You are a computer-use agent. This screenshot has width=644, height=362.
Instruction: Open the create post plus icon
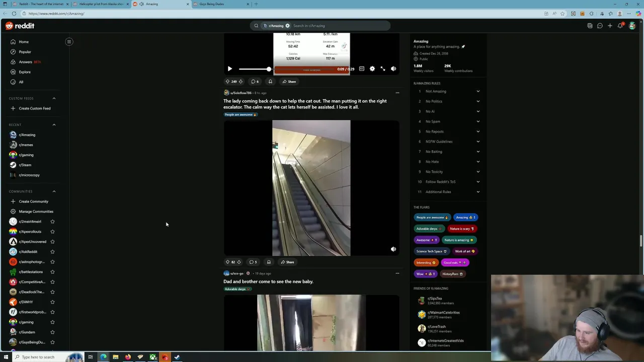610,26
